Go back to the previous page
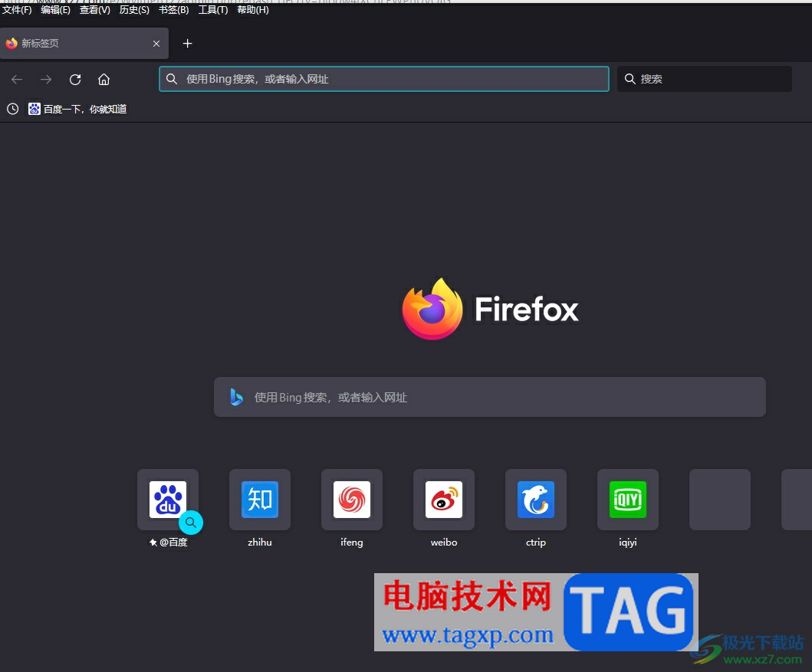 (x=17, y=79)
